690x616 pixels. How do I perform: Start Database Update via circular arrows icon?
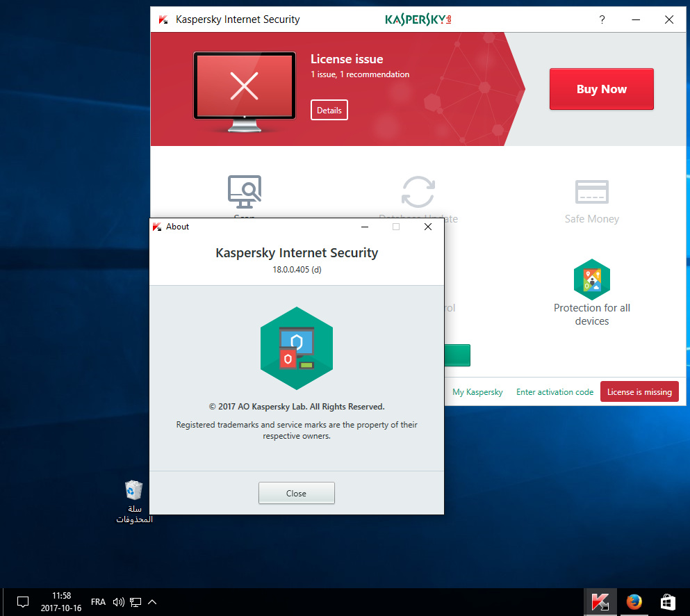point(418,191)
